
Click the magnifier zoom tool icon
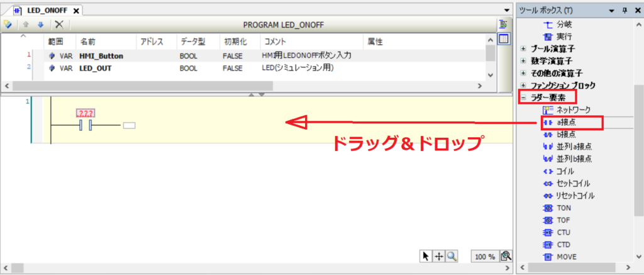(x=452, y=256)
